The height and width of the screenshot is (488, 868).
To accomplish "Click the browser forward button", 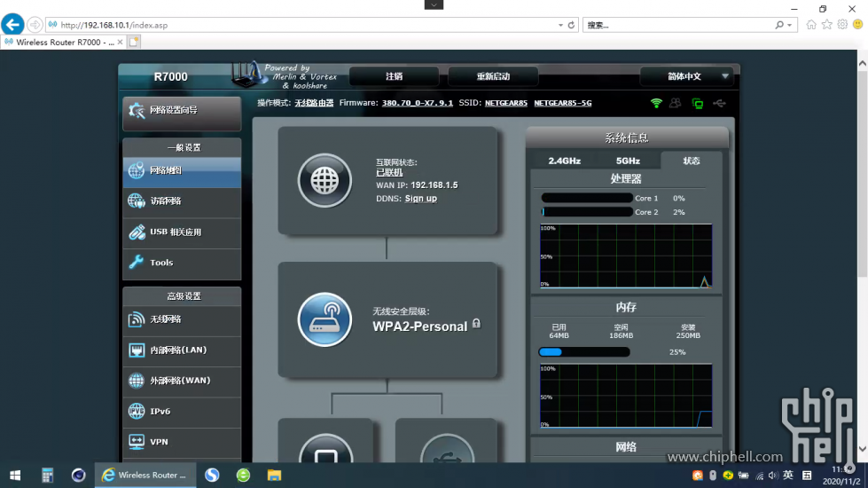I will [35, 25].
